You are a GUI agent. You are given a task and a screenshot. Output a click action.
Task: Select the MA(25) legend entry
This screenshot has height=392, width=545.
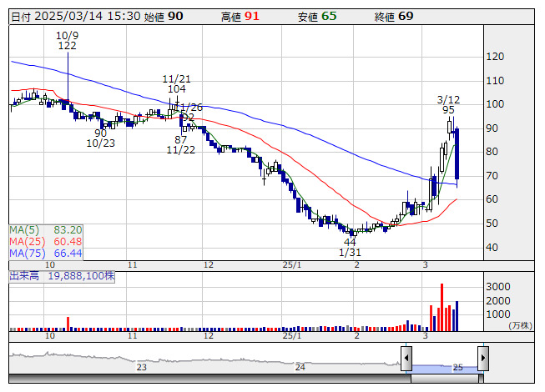point(46,242)
